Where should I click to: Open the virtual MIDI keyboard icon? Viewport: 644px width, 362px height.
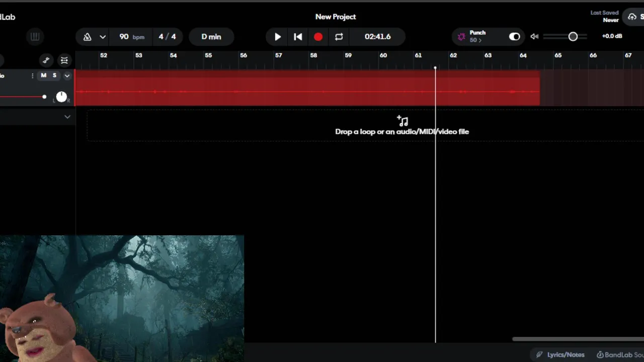click(35, 37)
